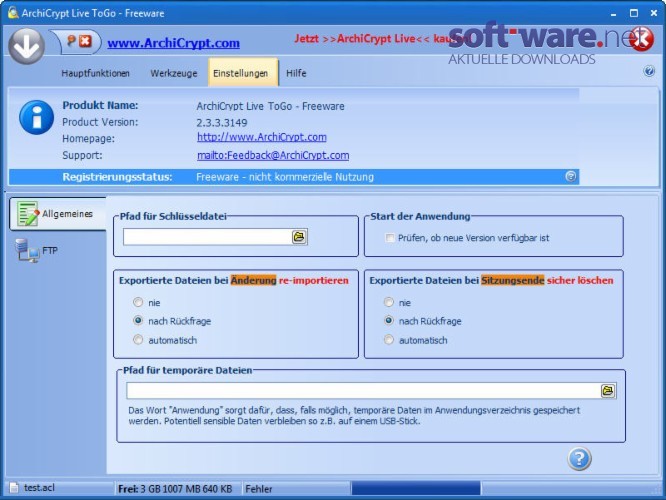This screenshot has height=500, width=666.
Task: Click the red round close icon top right
Action: tap(642, 39)
